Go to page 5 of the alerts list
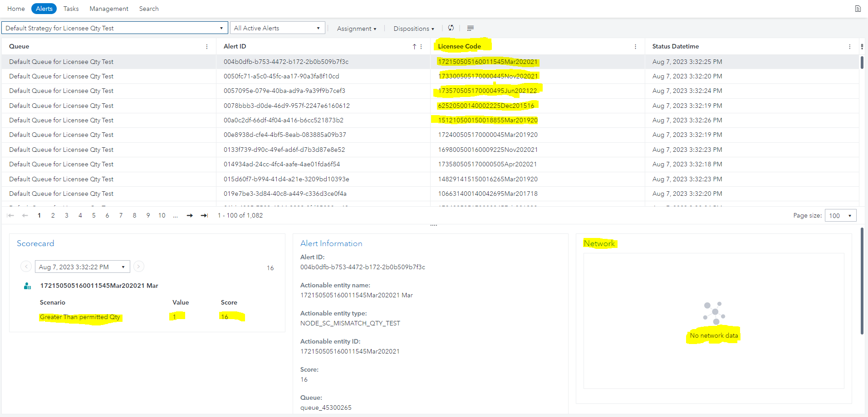 pyautogui.click(x=93, y=215)
